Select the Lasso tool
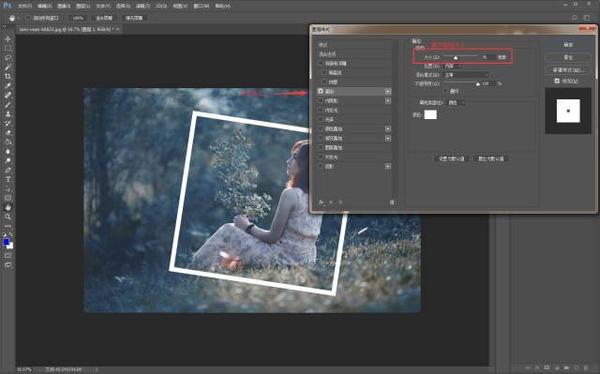This screenshot has width=600, height=374. (8, 58)
